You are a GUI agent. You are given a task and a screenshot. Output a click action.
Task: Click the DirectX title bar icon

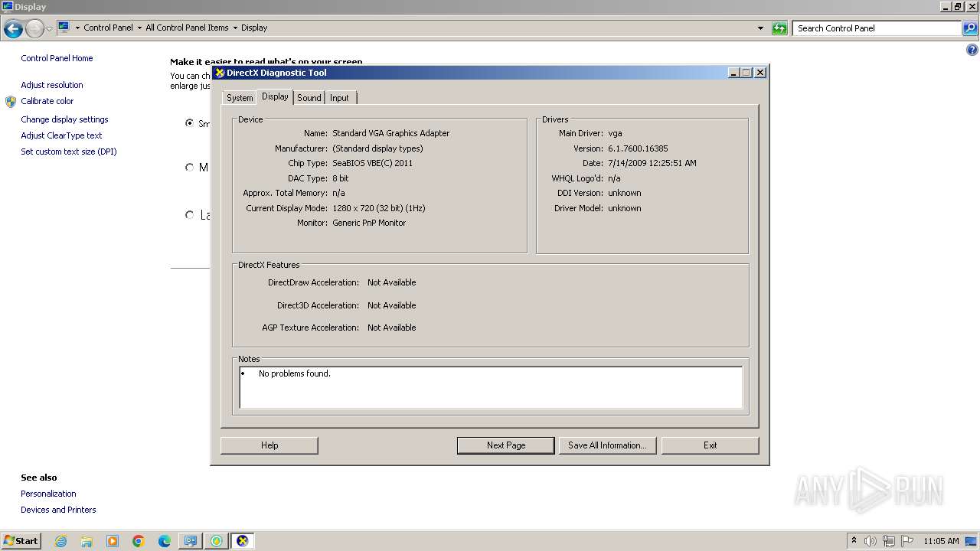click(x=220, y=73)
